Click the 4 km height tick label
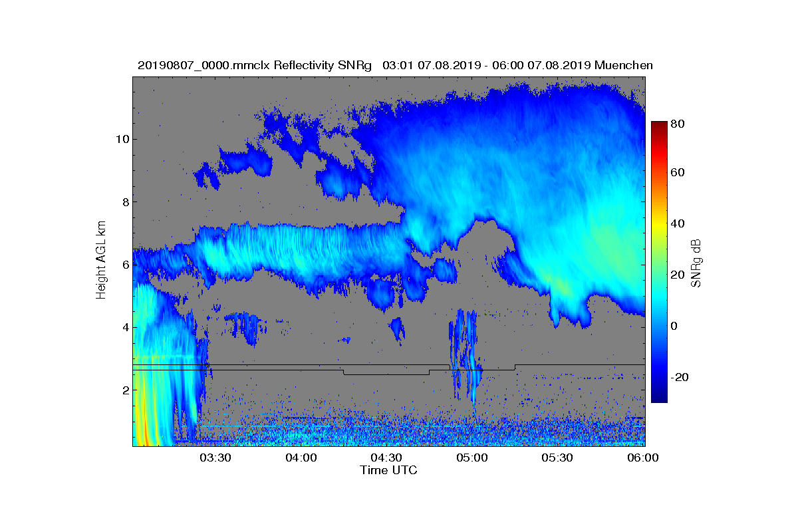 (125, 327)
